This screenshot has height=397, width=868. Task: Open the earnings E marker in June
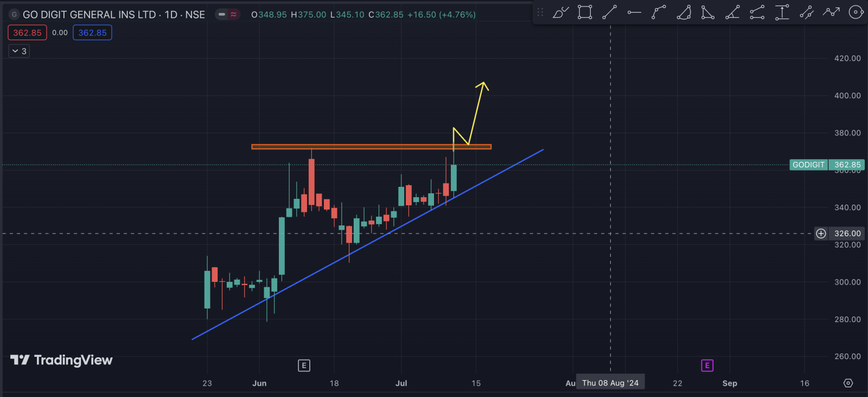(x=304, y=366)
